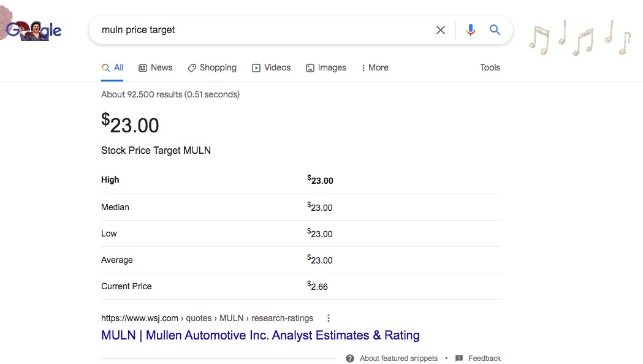The height and width of the screenshot is (364, 643).
Task: Open the About featured snippets link
Action: tap(398, 358)
